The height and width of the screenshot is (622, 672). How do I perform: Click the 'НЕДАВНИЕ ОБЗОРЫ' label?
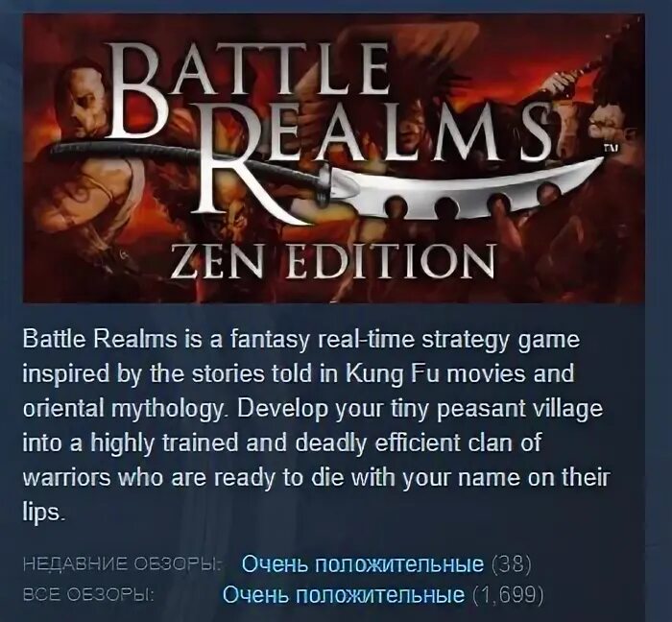[x=122, y=564]
